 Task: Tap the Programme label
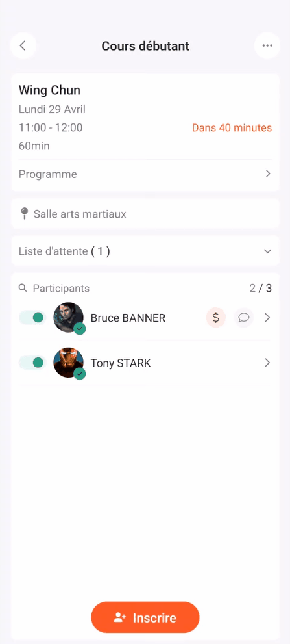point(47,174)
